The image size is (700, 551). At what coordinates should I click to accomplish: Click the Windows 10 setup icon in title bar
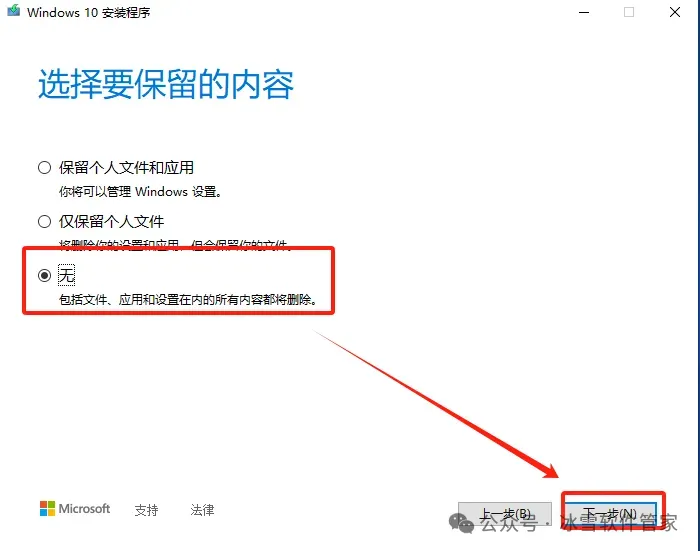pyautogui.click(x=14, y=11)
